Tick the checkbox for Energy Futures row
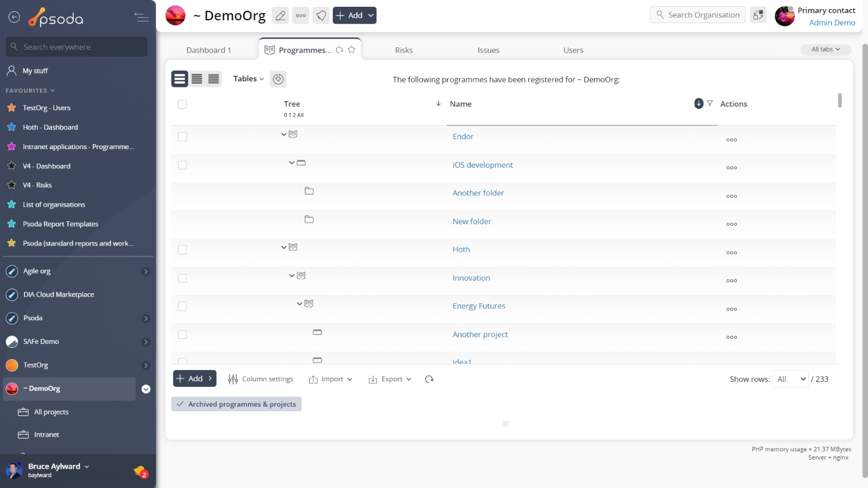Screen dimensions: 868x488 [182, 306]
